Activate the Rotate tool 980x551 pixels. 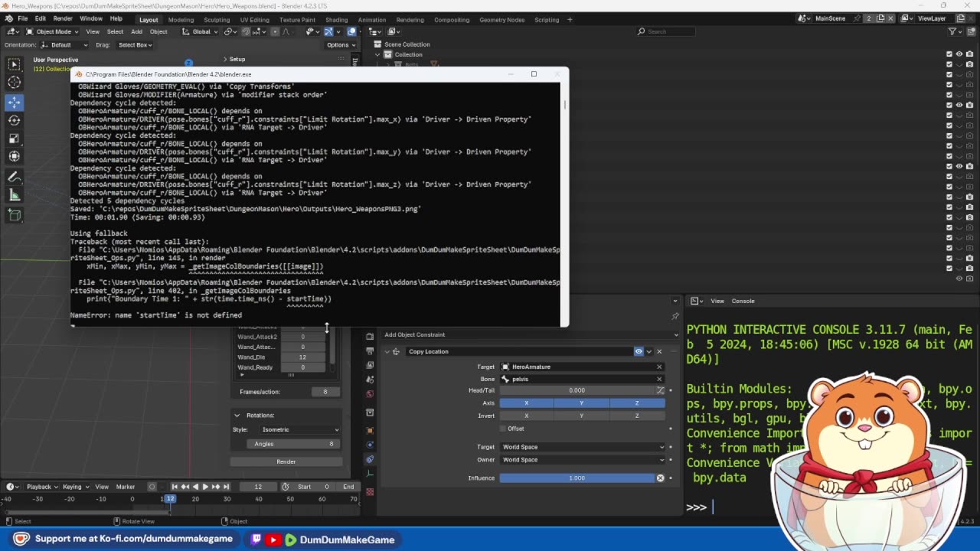click(15, 120)
